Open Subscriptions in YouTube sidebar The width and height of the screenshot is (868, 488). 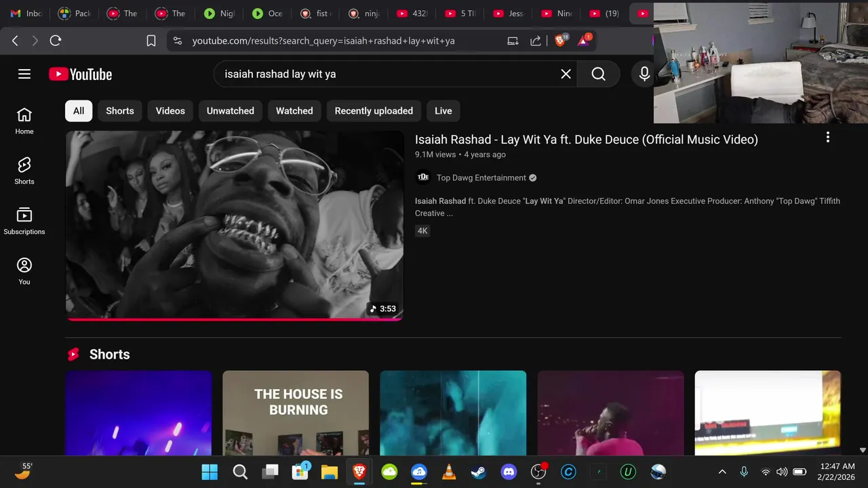point(24,221)
